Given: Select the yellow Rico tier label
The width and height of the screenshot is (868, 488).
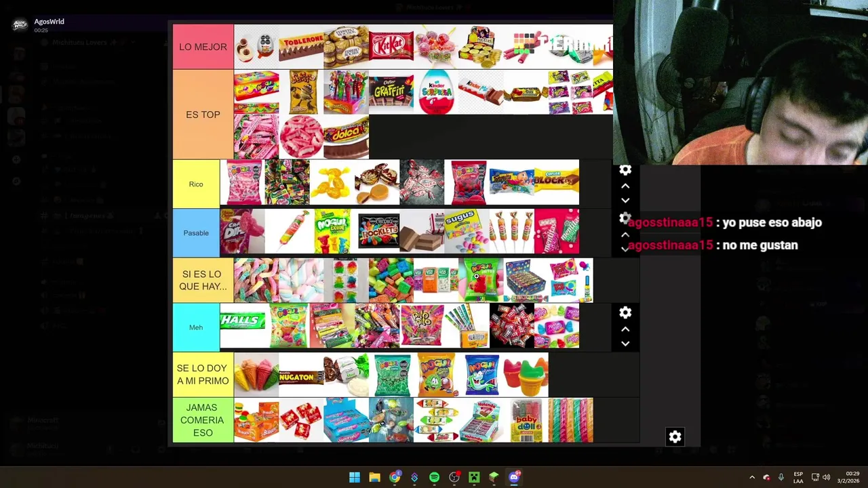Looking at the screenshot, I should (x=196, y=184).
